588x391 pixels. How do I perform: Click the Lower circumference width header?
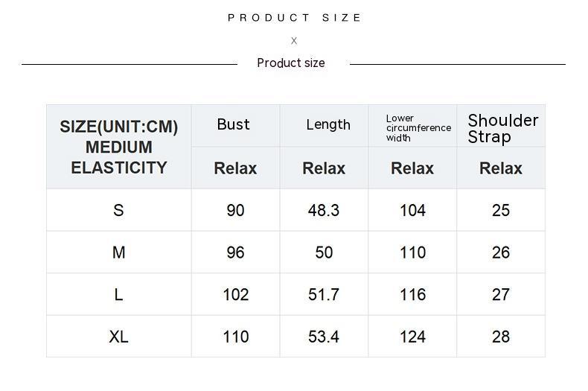click(x=418, y=128)
